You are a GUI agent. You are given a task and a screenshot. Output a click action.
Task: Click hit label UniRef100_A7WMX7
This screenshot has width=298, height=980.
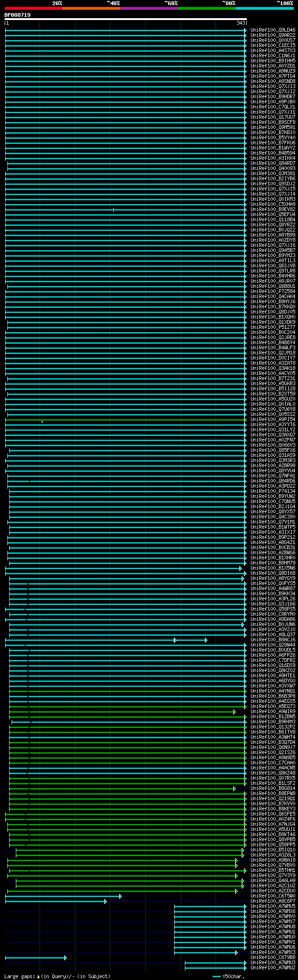tap(273, 921)
